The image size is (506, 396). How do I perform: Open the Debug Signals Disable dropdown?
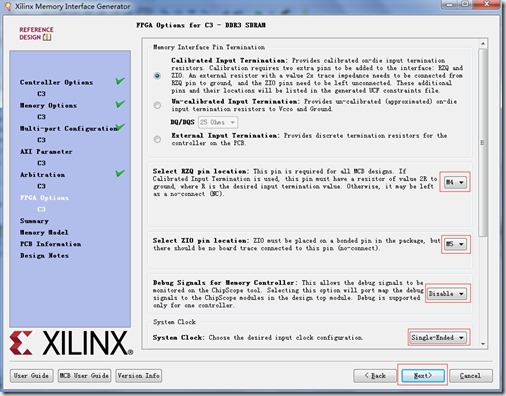pos(447,294)
